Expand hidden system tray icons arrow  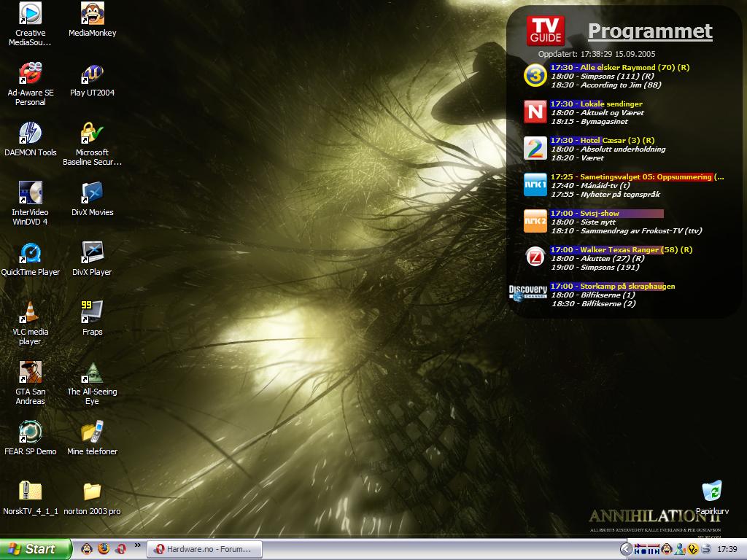tap(626, 550)
